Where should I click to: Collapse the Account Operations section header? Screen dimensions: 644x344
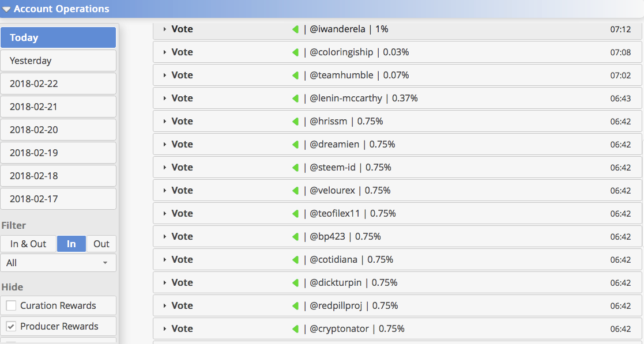coord(6,9)
